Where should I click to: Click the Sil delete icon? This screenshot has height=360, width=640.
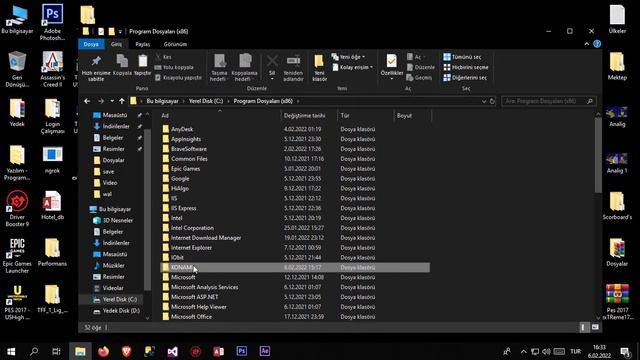click(272, 67)
